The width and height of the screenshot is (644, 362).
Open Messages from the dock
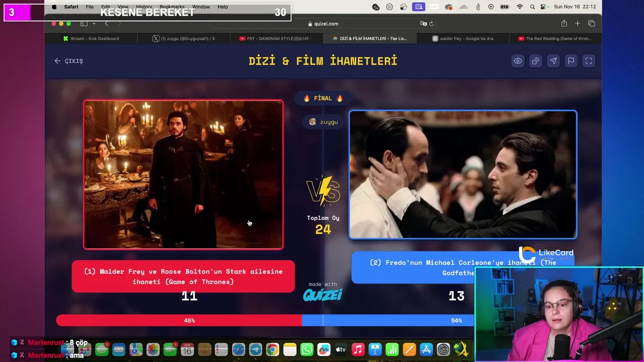[x=102, y=349]
